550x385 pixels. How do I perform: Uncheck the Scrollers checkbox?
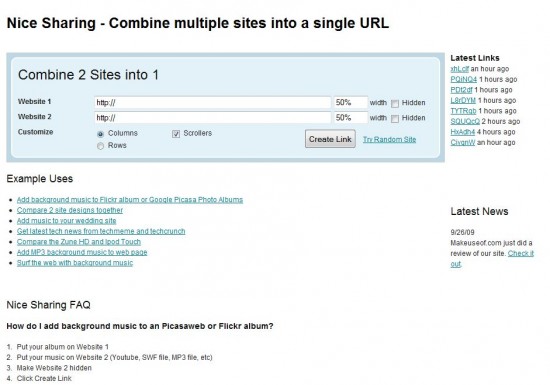(176, 134)
